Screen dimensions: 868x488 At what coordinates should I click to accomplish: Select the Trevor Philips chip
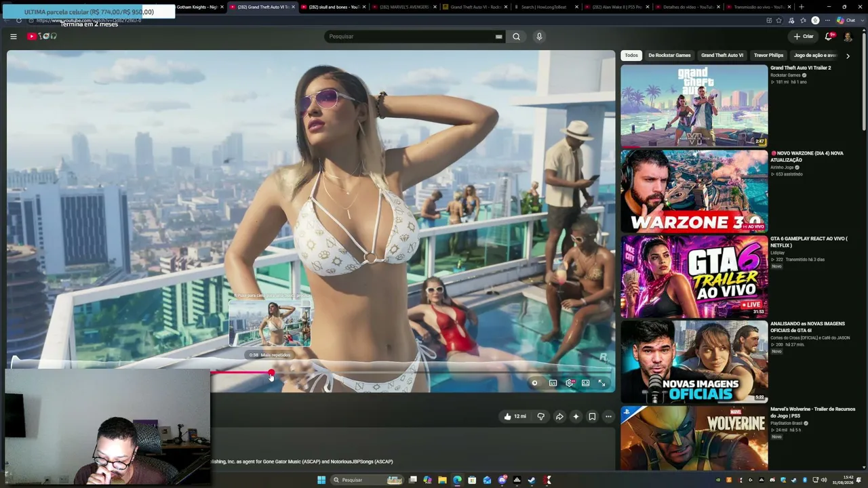(768, 56)
